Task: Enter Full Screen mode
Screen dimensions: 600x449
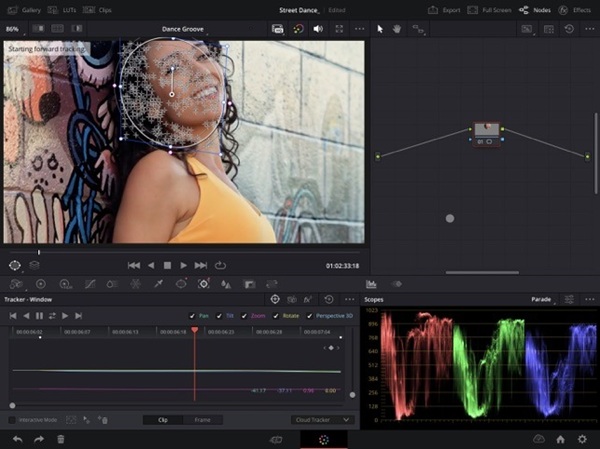Action: coord(490,9)
